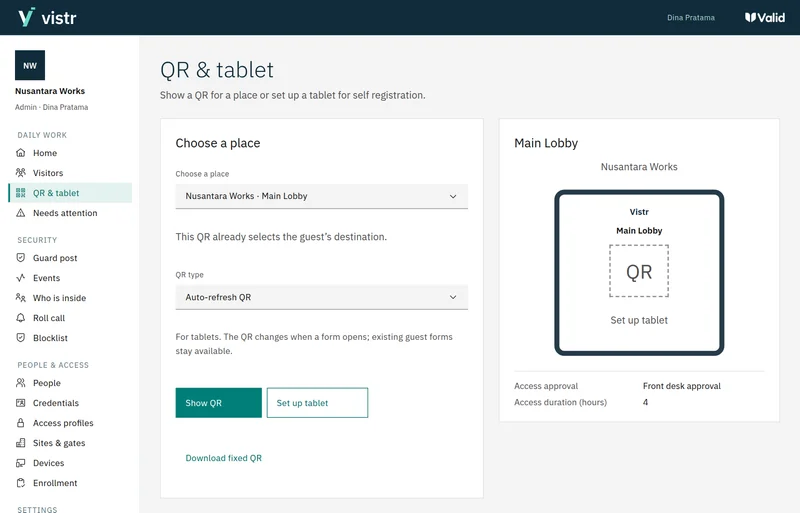Screen dimensions: 800x513
Task: Click the Credentials badge icon
Action: [20, 403]
